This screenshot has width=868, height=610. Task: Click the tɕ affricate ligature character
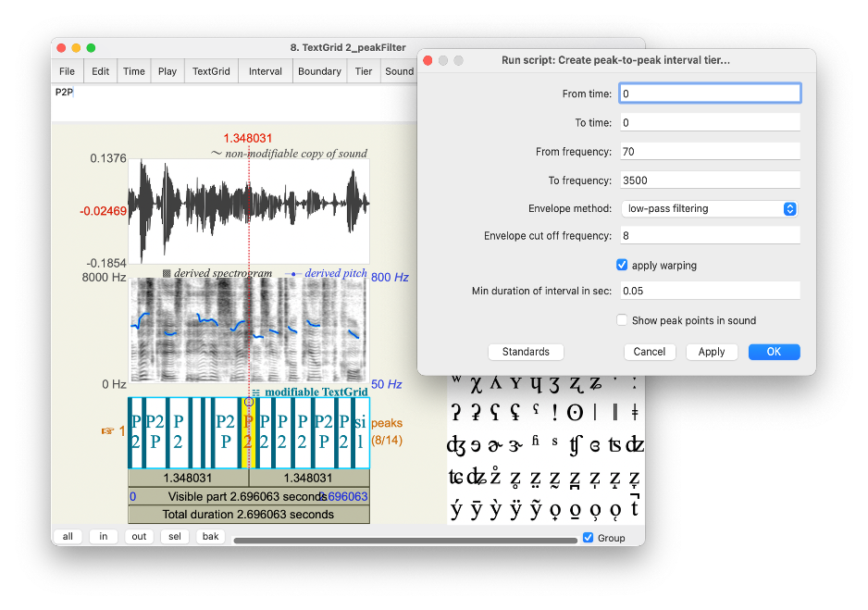tap(457, 477)
